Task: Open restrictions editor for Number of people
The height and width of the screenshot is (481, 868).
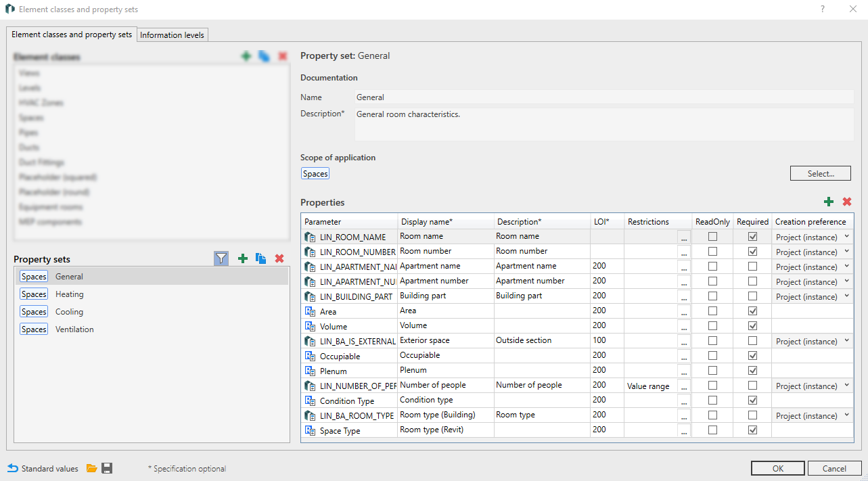Action: coord(684,386)
